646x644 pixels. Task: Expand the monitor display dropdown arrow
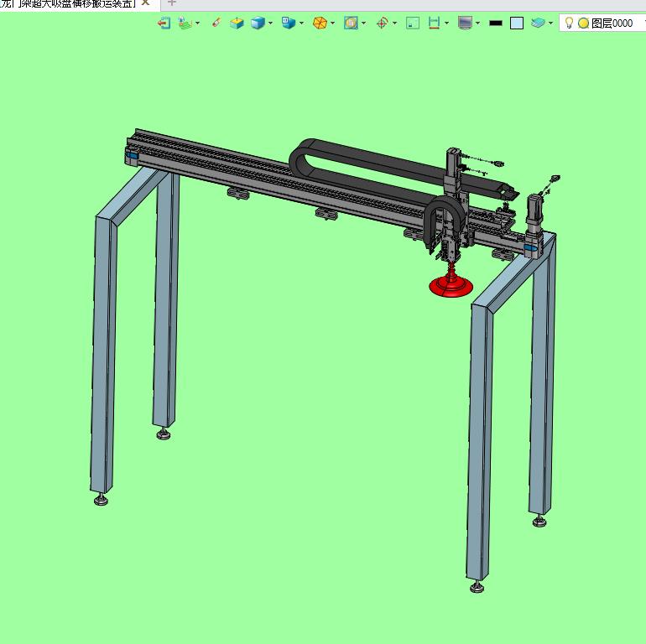478,23
